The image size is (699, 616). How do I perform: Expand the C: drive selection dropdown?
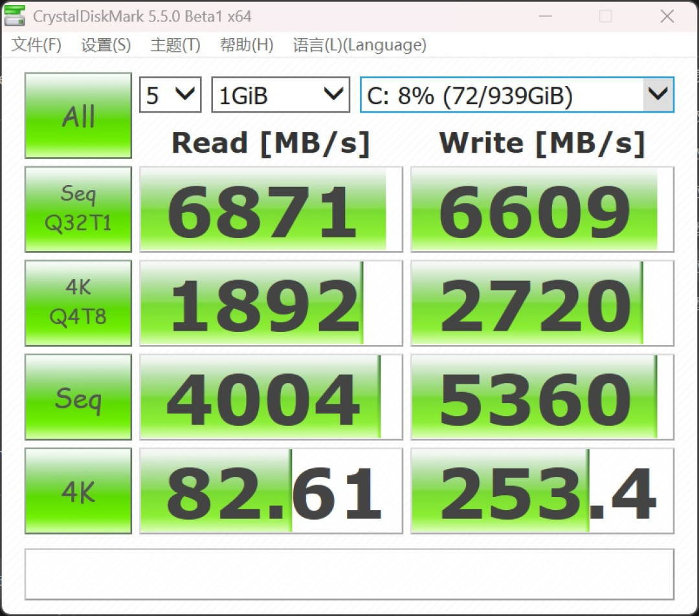(517, 94)
